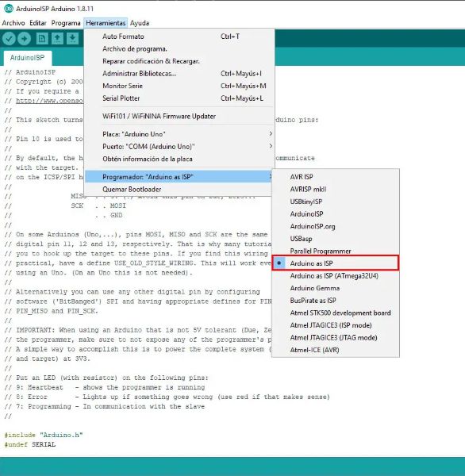Open the Programador "Arduino as ISP" submenu
Image resolution: width=465 pixels, height=476 pixels.
pyautogui.click(x=179, y=177)
